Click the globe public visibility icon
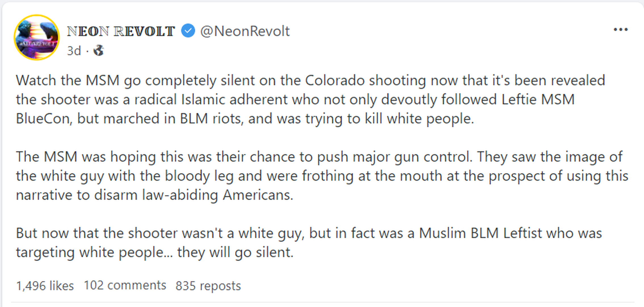 pos(98,51)
